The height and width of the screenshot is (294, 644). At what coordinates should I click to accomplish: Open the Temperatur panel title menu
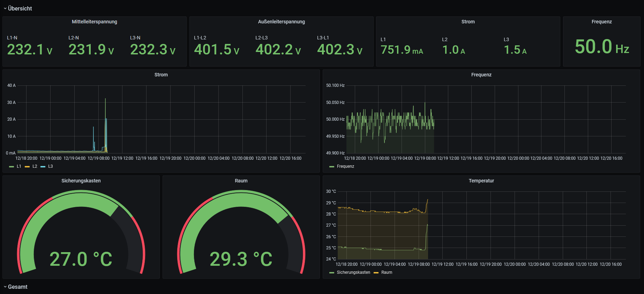click(x=481, y=181)
